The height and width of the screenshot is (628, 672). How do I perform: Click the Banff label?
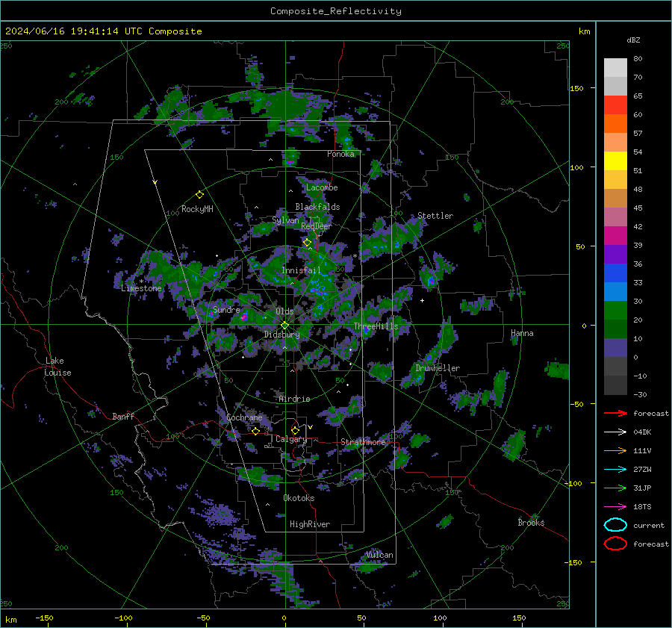123,416
